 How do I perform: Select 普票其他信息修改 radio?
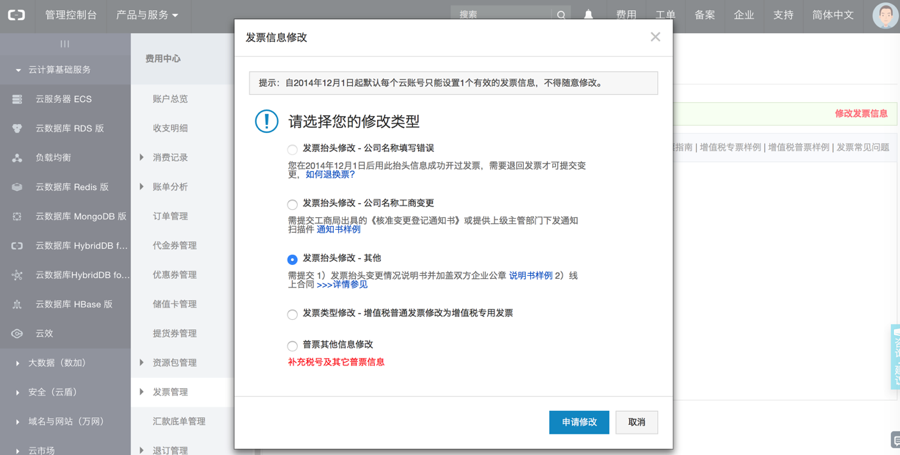tap(292, 346)
